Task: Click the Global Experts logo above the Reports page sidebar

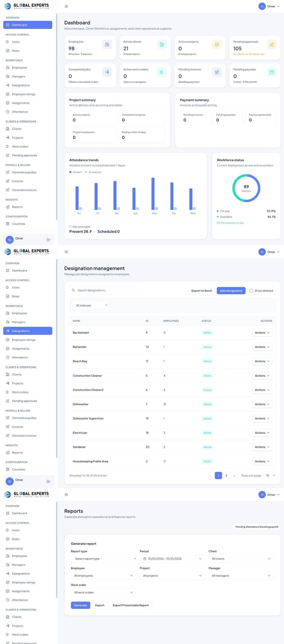Action: pos(27,494)
